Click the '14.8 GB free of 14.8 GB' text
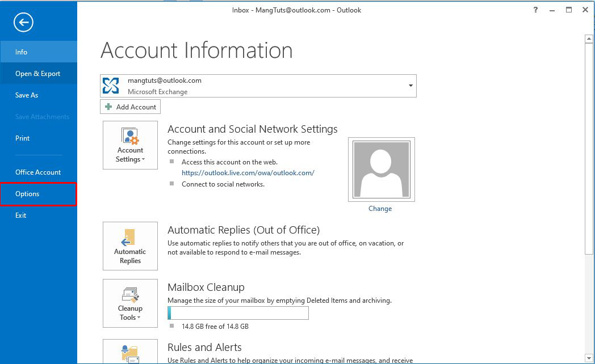This screenshot has width=595, height=364. pyautogui.click(x=215, y=327)
